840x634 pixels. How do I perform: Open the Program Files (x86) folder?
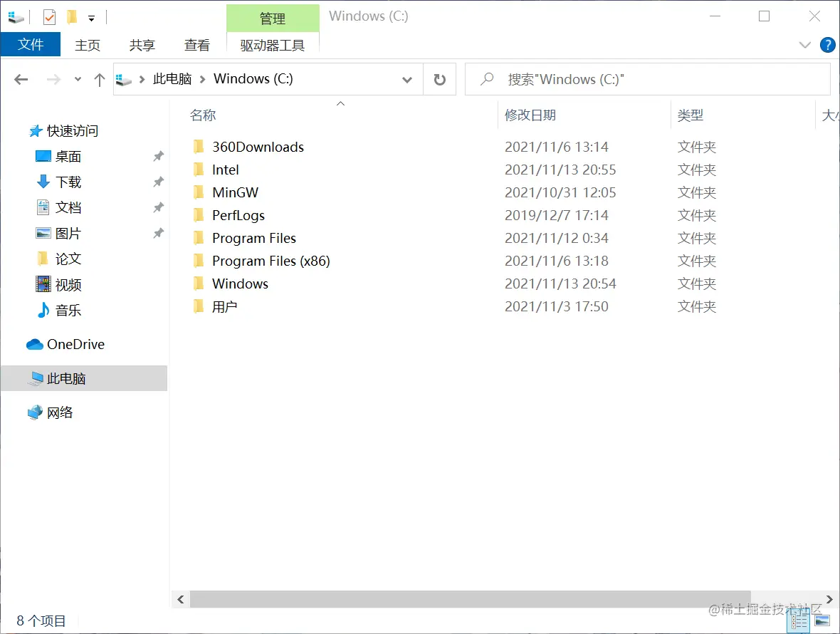click(x=271, y=261)
